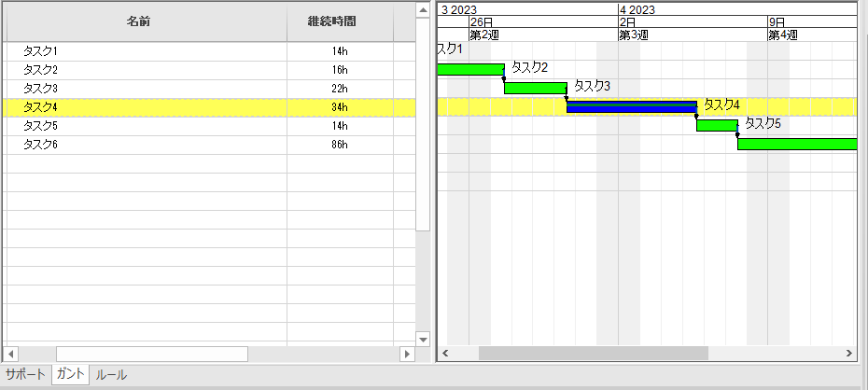
Task: Select タスク5 in the name column
Action: click(40, 126)
